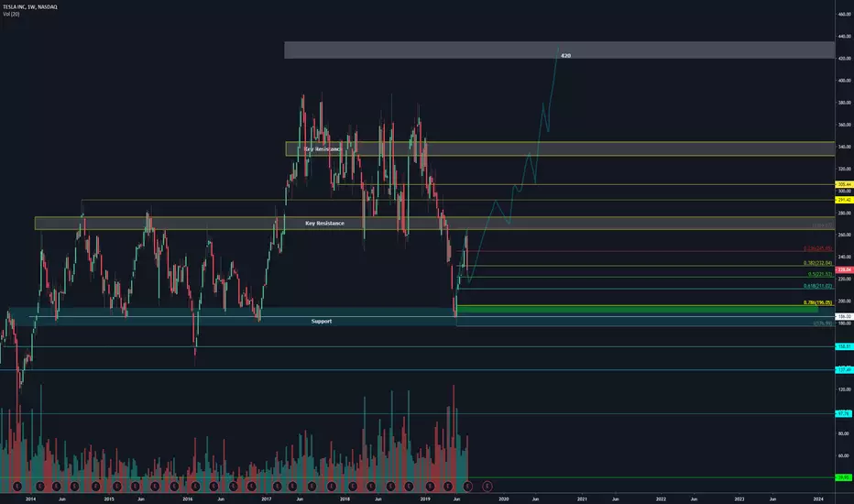Click the cyan 158.51 price label

click(x=844, y=346)
